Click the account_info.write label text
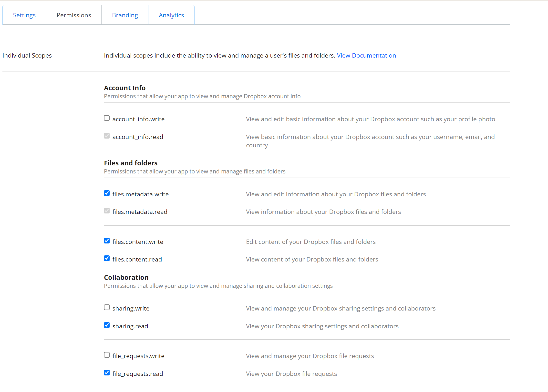The width and height of the screenshot is (548, 392). (138, 119)
